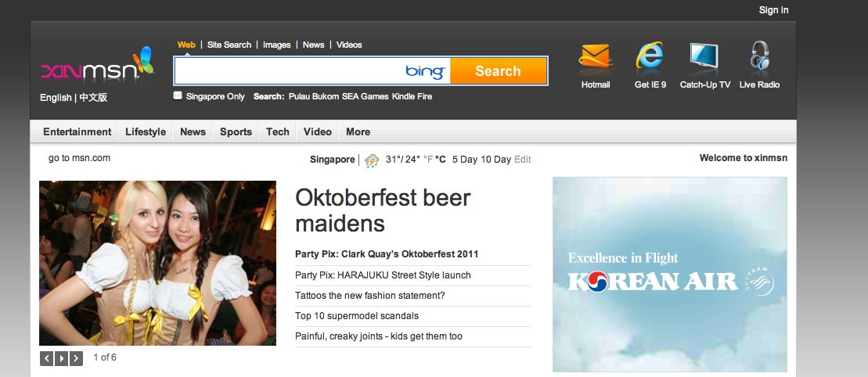Select the Site Search tab

(229, 45)
